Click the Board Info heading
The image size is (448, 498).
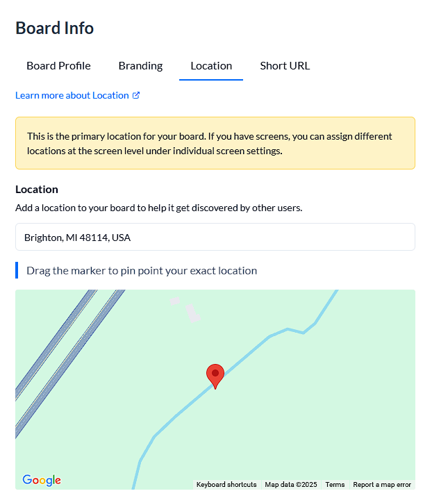tap(54, 28)
